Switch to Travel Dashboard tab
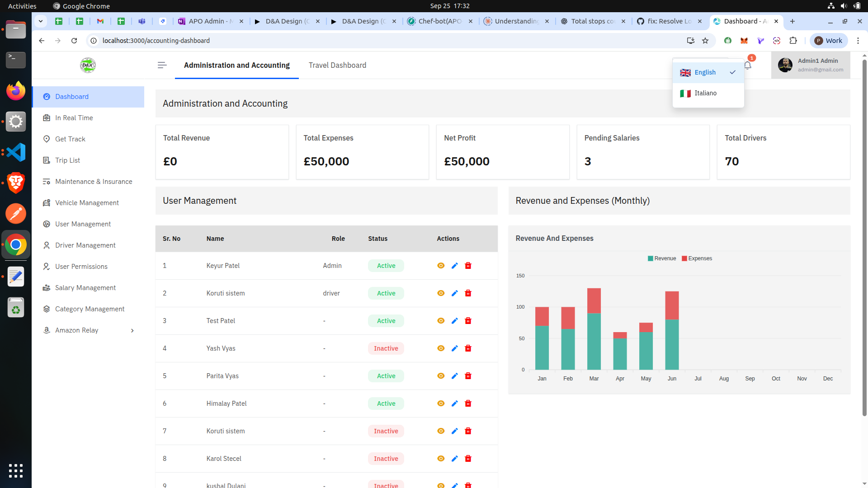 coord(337,65)
